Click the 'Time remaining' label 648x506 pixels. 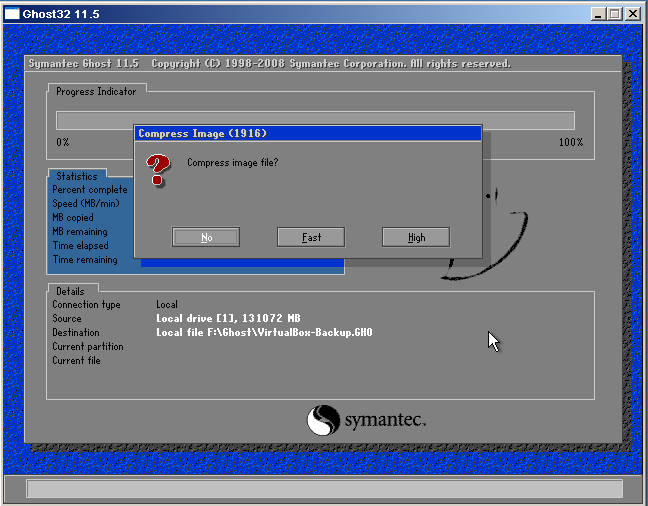[85, 260]
